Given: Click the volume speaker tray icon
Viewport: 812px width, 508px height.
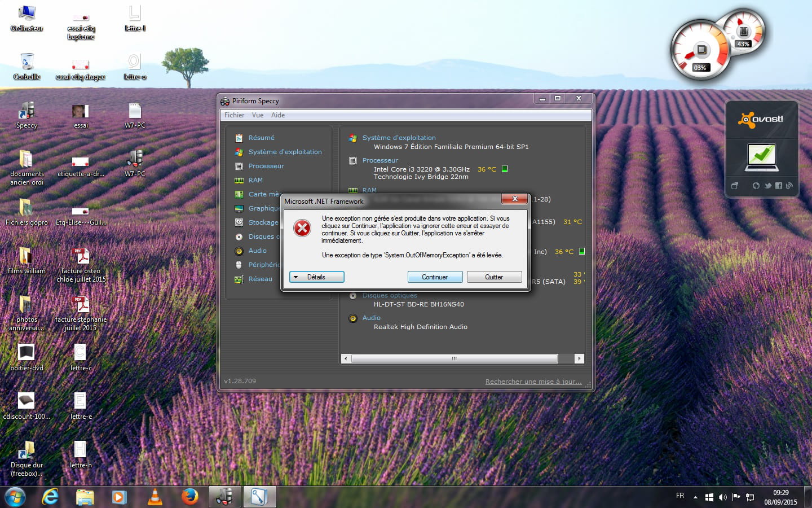Looking at the screenshot, I should coord(722,497).
